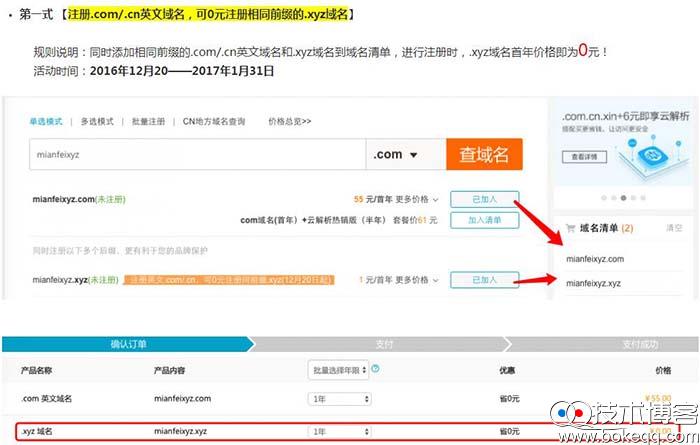Click 清空 to clear the domain list

click(x=674, y=228)
